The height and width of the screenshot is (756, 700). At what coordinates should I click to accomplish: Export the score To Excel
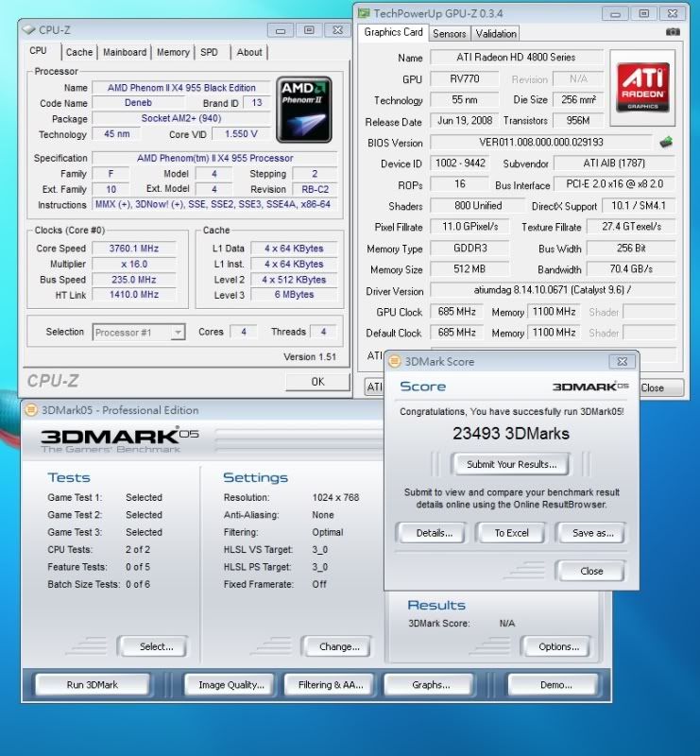(511, 533)
